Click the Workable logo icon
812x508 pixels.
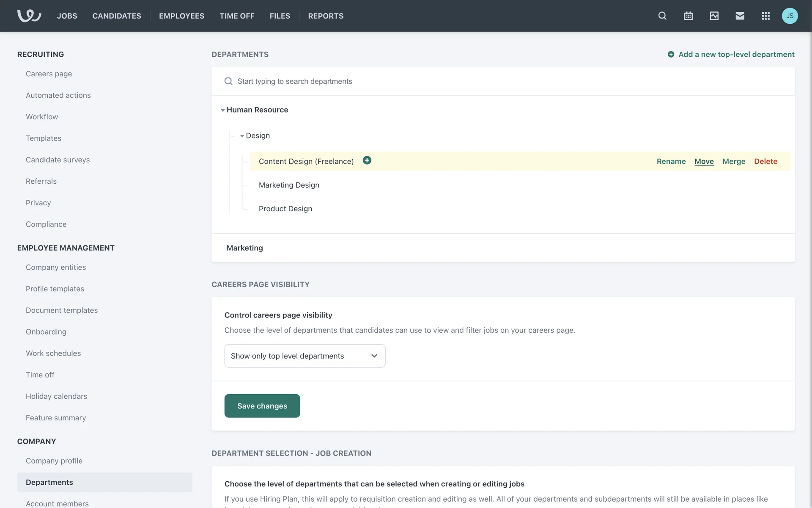29,16
